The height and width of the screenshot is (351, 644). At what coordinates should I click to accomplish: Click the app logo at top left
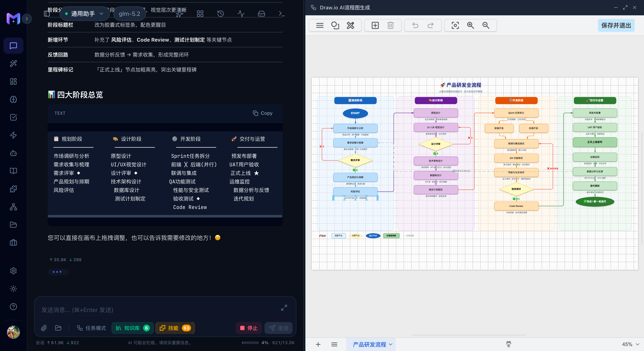(13, 19)
